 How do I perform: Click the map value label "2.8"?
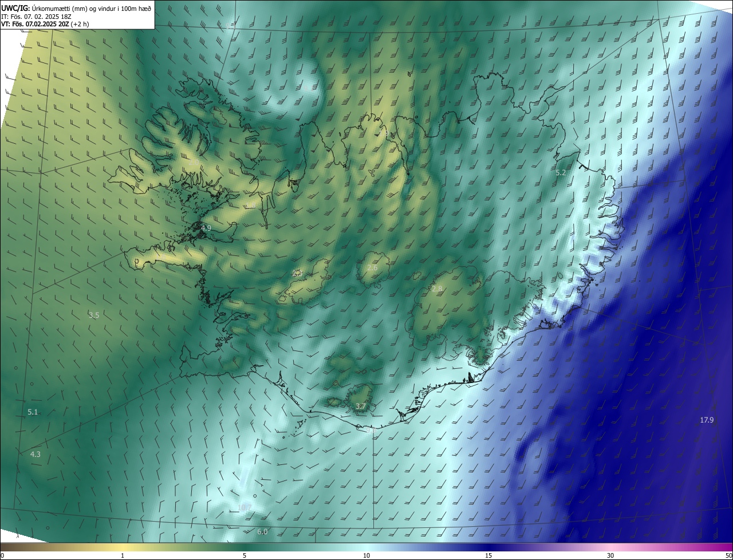437,289
